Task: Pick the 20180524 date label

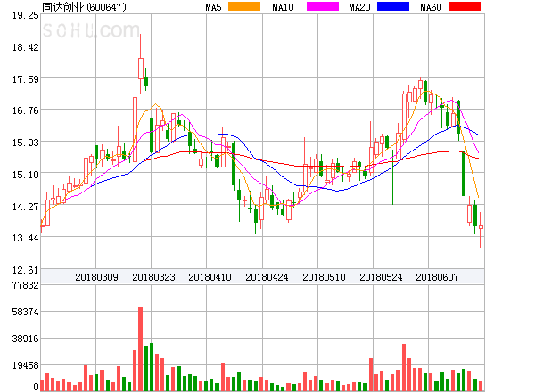Action: point(381,277)
